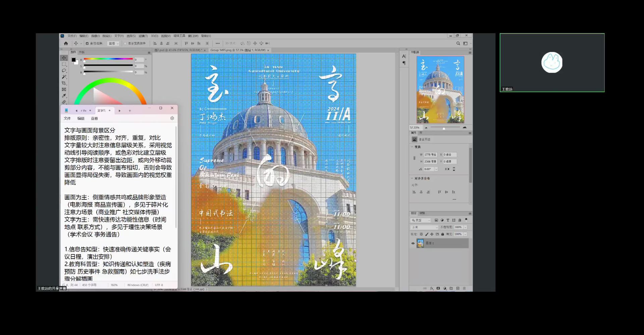The image size is (644, 335).
Task: Create a new layer icon
Action: (x=458, y=288)
